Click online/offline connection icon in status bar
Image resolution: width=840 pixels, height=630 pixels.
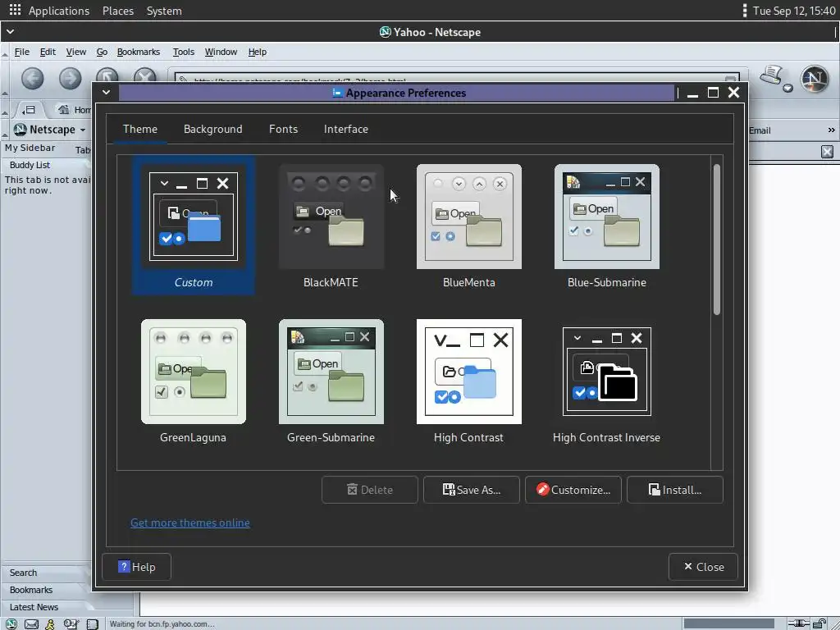(x=799, y=623)
